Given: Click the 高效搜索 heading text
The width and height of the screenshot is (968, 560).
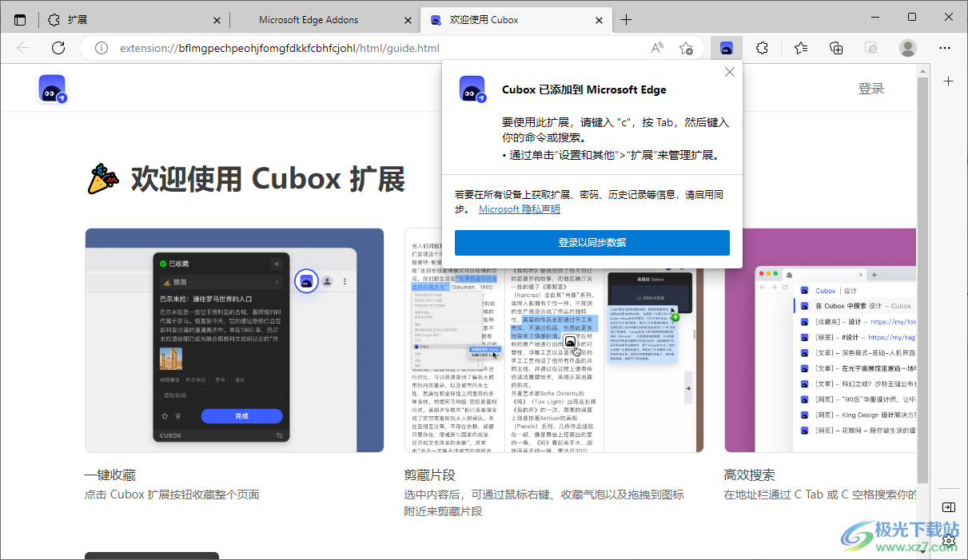Looking at the screenshot, I should click(750, 475).
